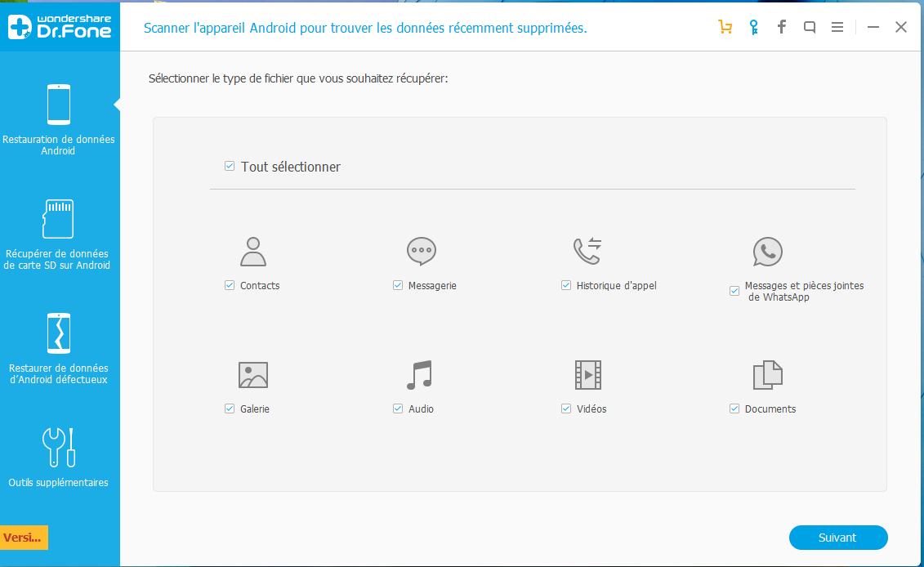The image size is (924, 567).
Task: Select the SD card icon in sidebar
Action: pos(58,219)
